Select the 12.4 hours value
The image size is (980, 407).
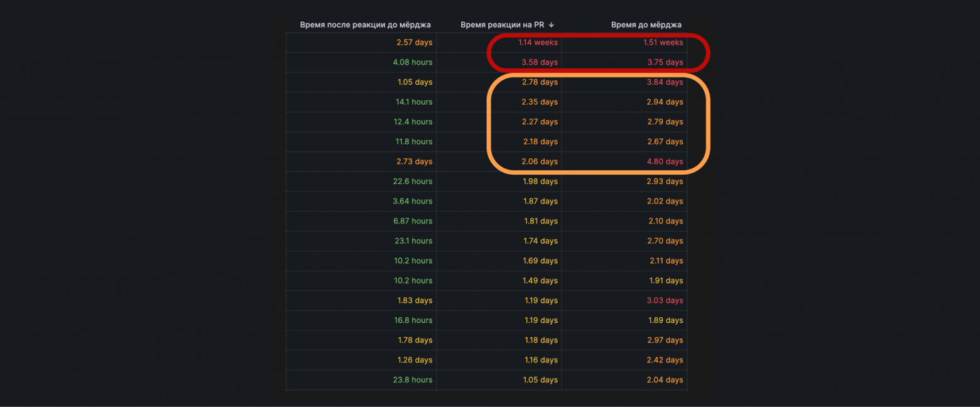(414, 122)
